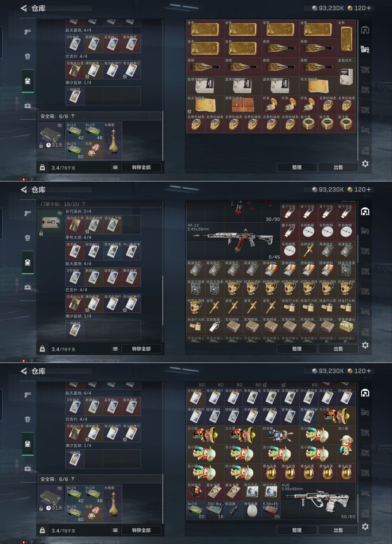Select the 医务间 keycard in stash
The image size is (392, 544).
290,416
